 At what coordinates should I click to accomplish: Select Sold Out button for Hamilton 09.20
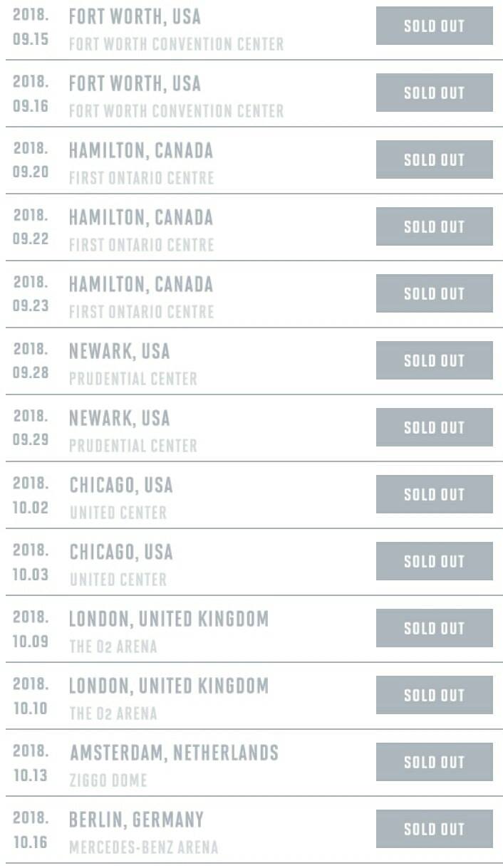pos(434,160)
